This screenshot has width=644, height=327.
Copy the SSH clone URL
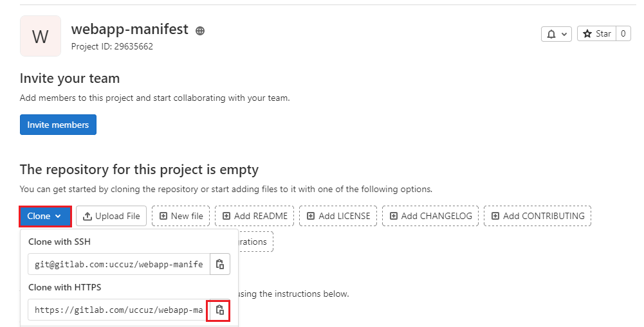(x=220, y=264)
